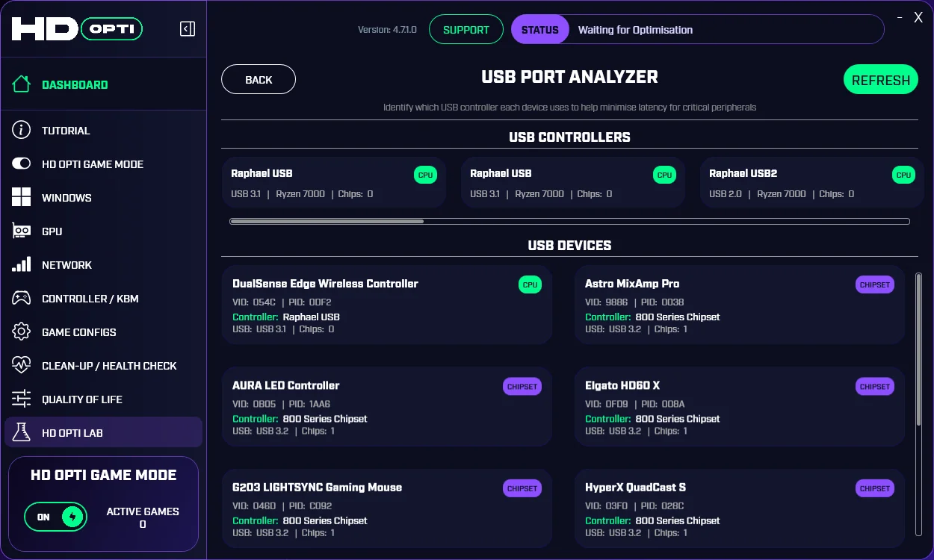Select HD Opti Lab menu item
Viewport: 934px width, 560px height.
[103, 432]
